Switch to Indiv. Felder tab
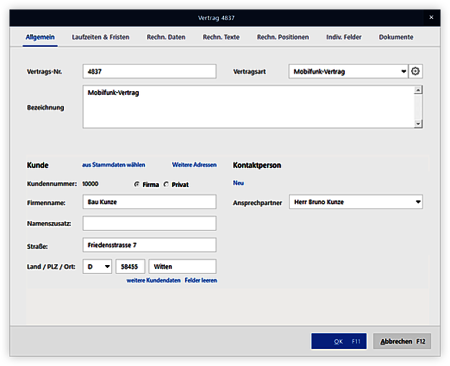Image resolution: width=450 pixels, height=366 pixels. pos(344,37)
